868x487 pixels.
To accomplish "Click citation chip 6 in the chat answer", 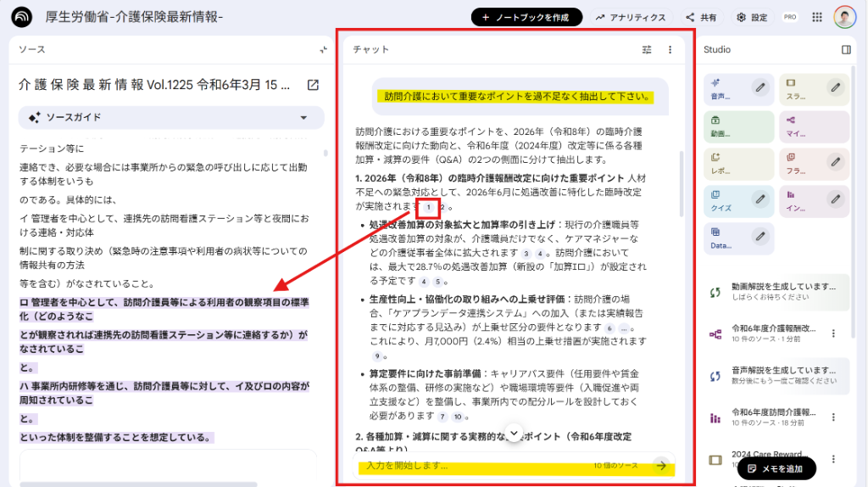I will pyautogui.click(x=609, y=328).
